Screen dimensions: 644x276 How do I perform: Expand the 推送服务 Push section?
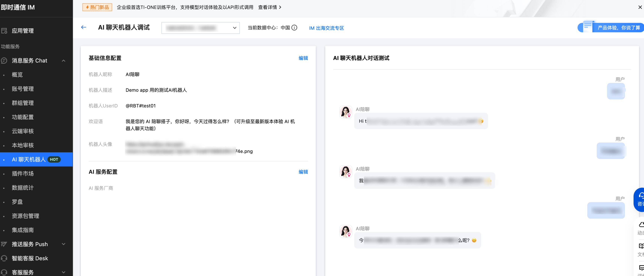tap(64, 244)
